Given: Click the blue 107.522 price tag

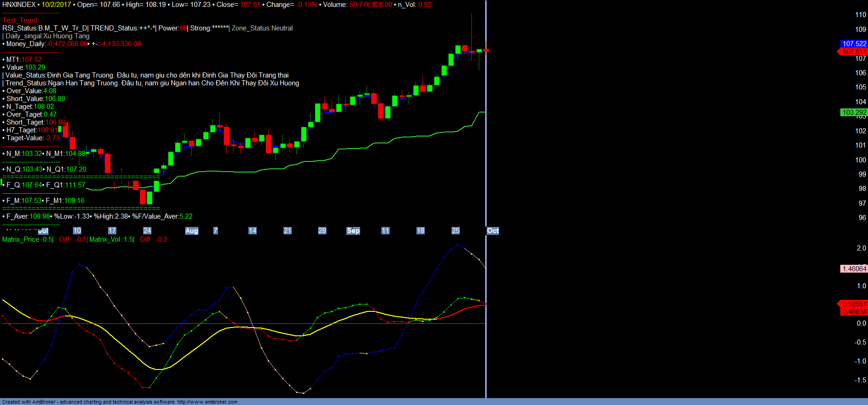Looking at the screenshot, I should pyautogui.click(x=854, y=44).
